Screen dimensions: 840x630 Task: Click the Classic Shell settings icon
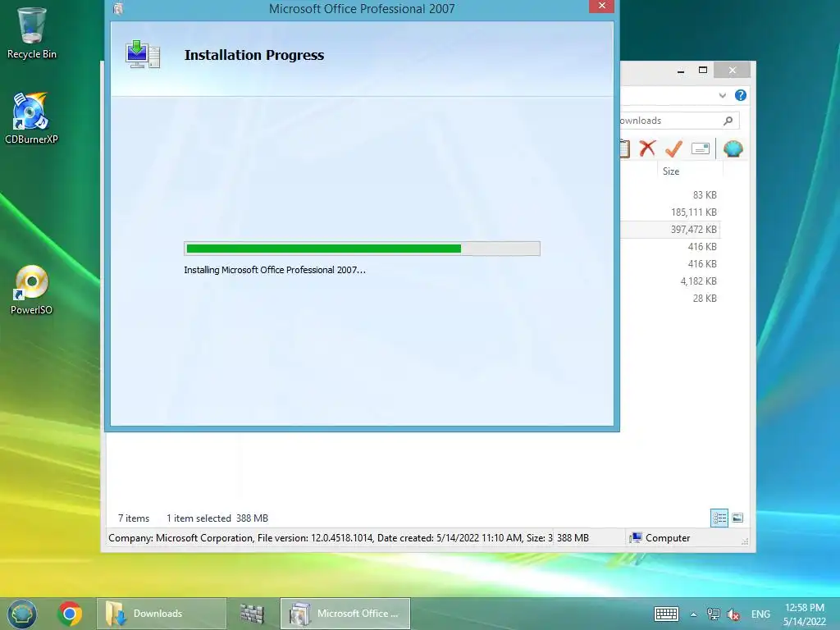click(x=733, y=148)
